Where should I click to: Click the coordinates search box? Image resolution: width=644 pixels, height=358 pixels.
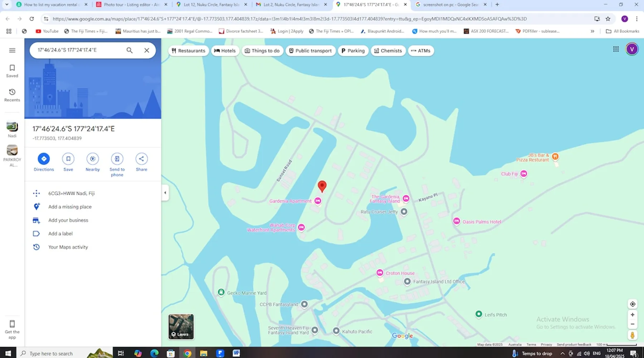79,50
